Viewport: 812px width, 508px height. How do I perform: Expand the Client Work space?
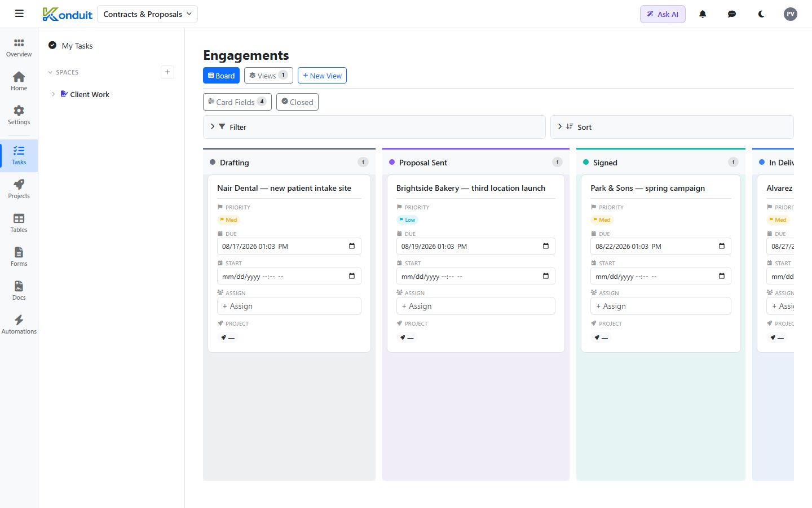[x=53, y=94]
